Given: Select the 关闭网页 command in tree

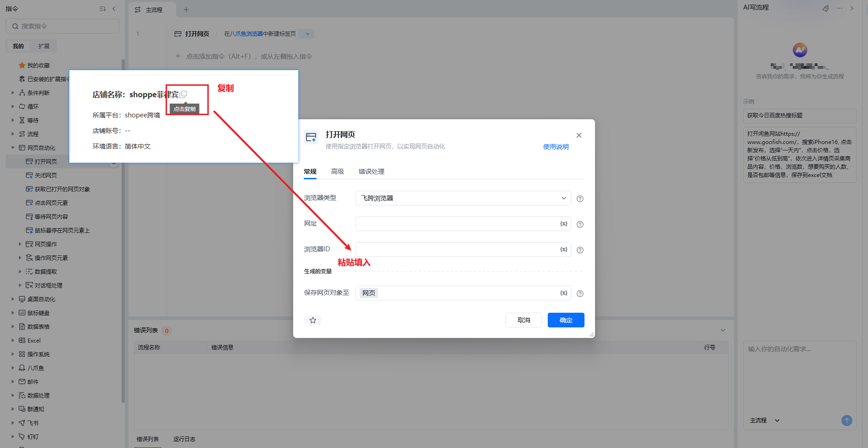Looking at the screenshot, I should pyautogui.click(x=46, y=175).
